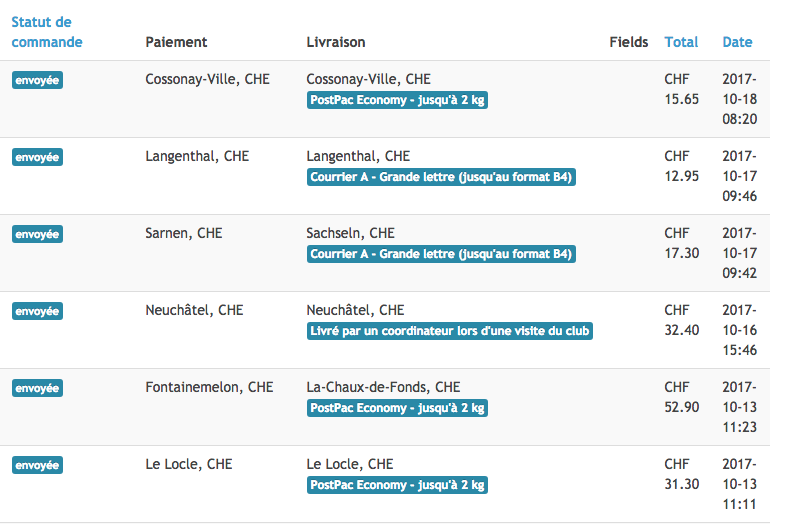Sort orders by Date column
796x524 pixels.
point(737,42)
